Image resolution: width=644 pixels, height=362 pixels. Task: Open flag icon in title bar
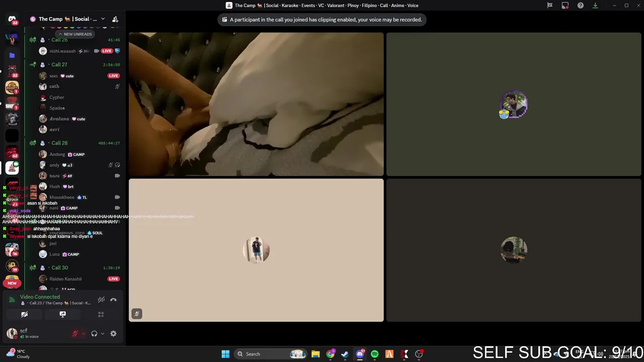coord(550,6)
